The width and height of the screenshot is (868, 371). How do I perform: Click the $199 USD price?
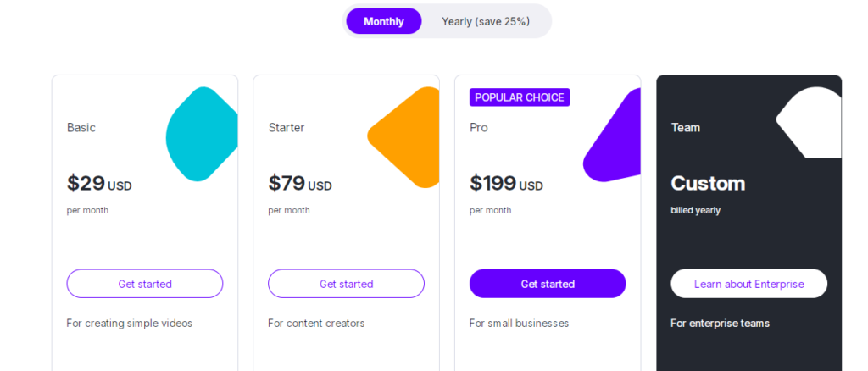click(506, 184)
